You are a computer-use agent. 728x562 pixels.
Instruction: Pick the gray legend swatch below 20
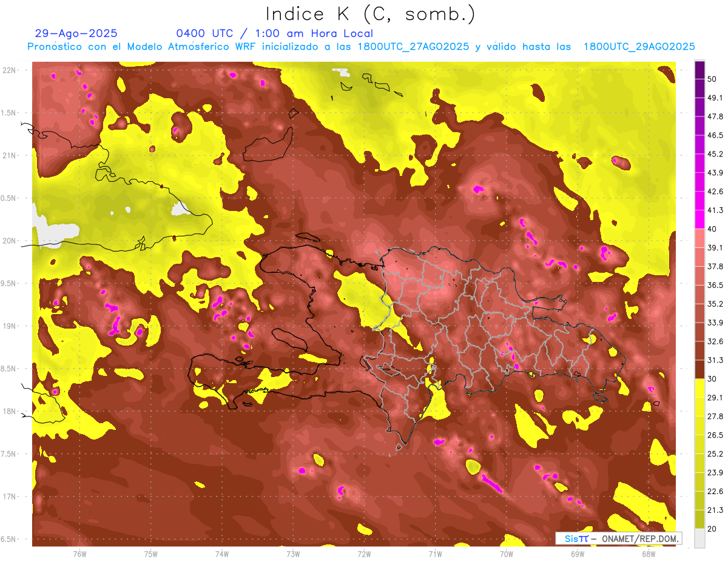(699, 538)
